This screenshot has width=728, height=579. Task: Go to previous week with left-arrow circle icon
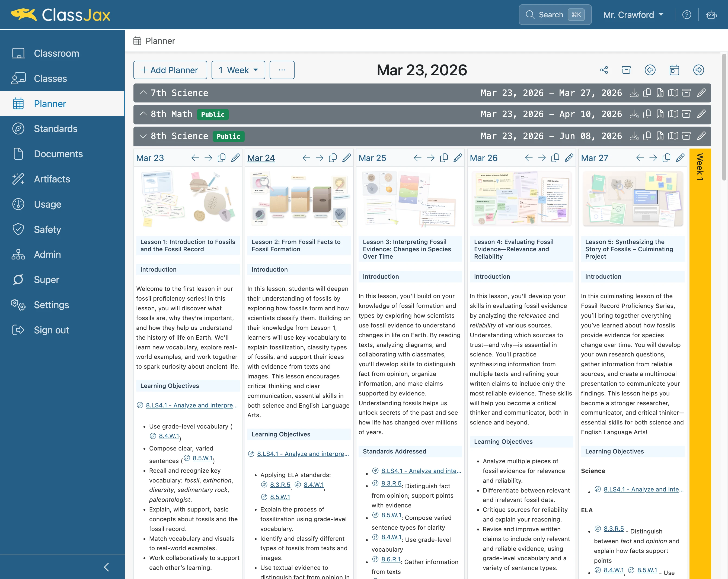tap(650, 70)
